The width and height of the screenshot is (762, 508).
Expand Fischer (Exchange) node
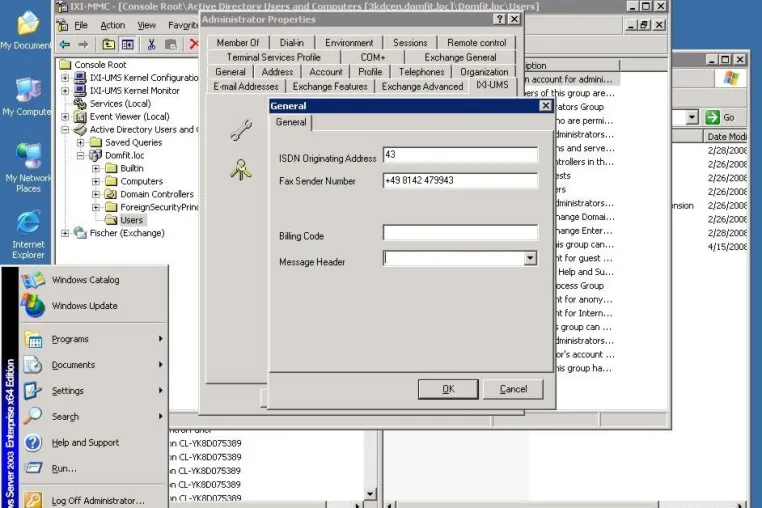(x=65, y=233)
